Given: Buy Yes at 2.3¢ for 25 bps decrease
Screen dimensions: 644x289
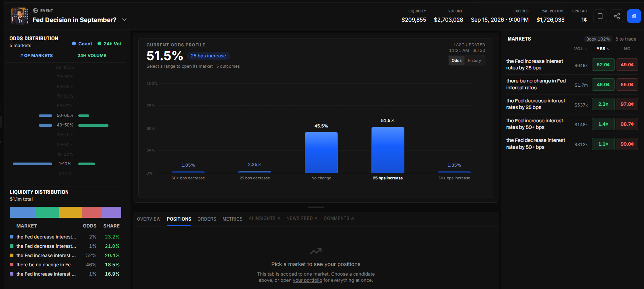Looking at the screenshot, I should pos(603,104).
